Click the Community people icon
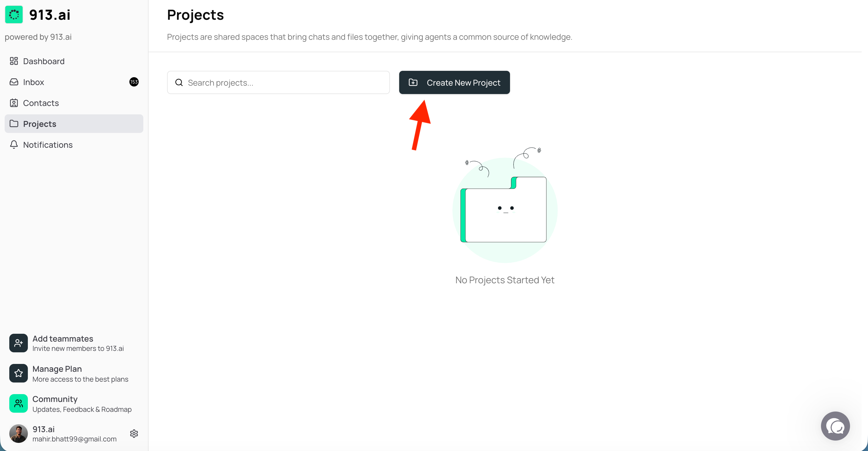This screenshot has height=451, width=868. pos(19,403)
